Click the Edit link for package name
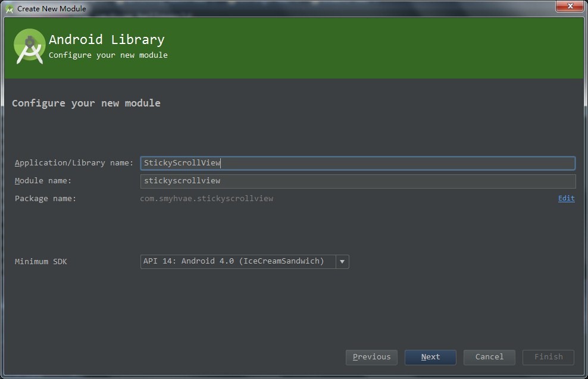Viewport: 588px width, 379px height. [x=566, y=198]
